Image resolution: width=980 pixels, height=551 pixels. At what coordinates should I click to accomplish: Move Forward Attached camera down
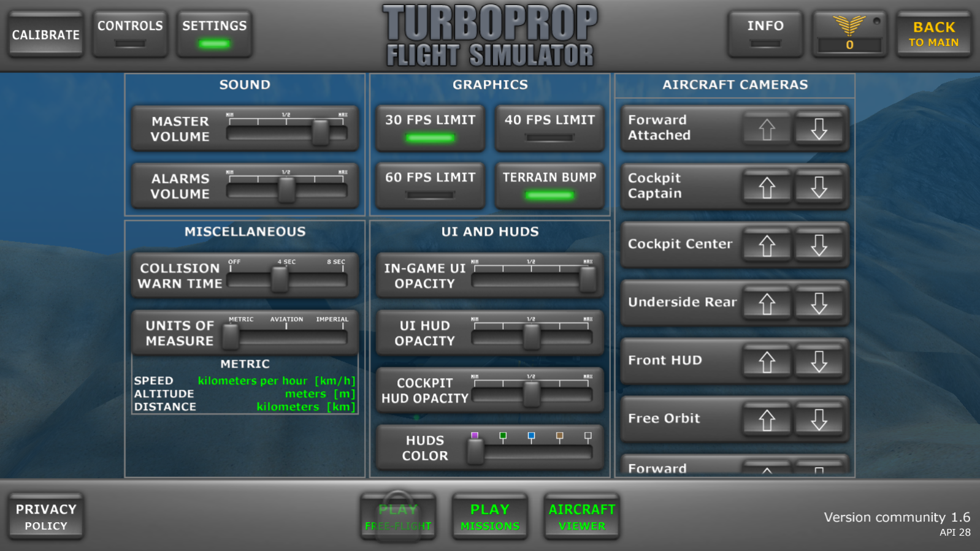(x=819, y=129)
